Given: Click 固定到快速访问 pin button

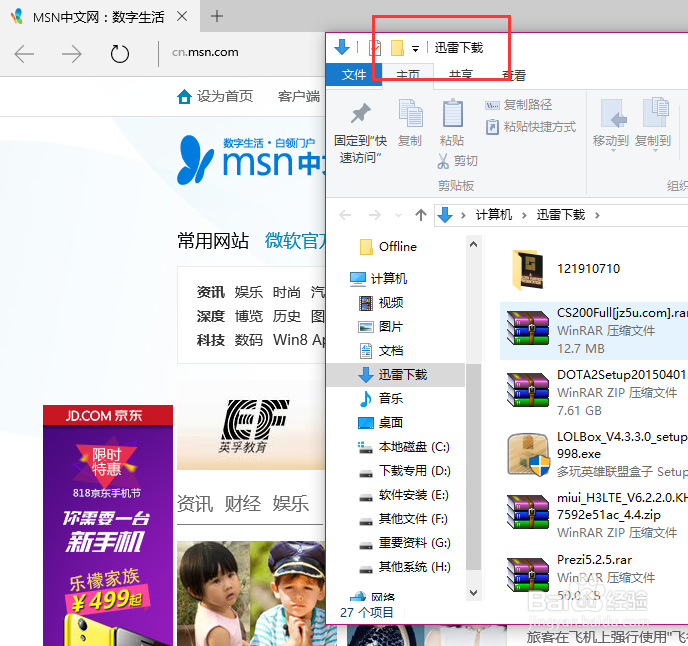Looking at the screenshot, I should click(360, 133).
